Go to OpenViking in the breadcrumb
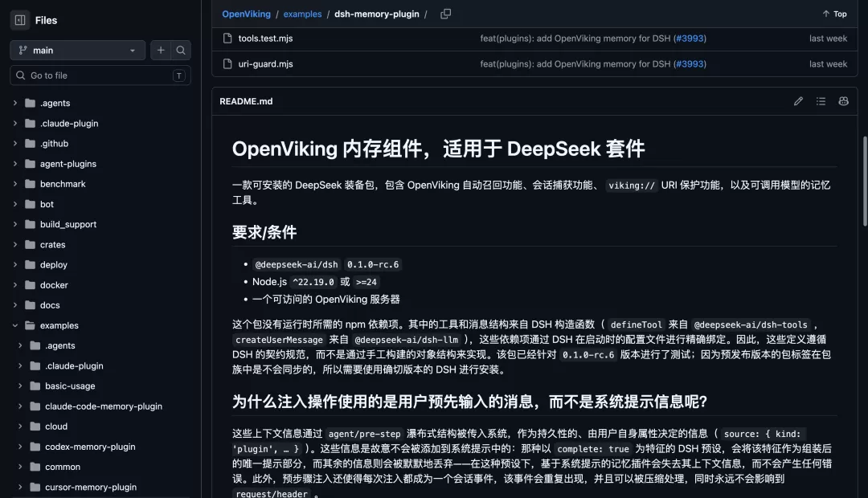The height and width of the screenshot is (498, 868). [247, 14]
